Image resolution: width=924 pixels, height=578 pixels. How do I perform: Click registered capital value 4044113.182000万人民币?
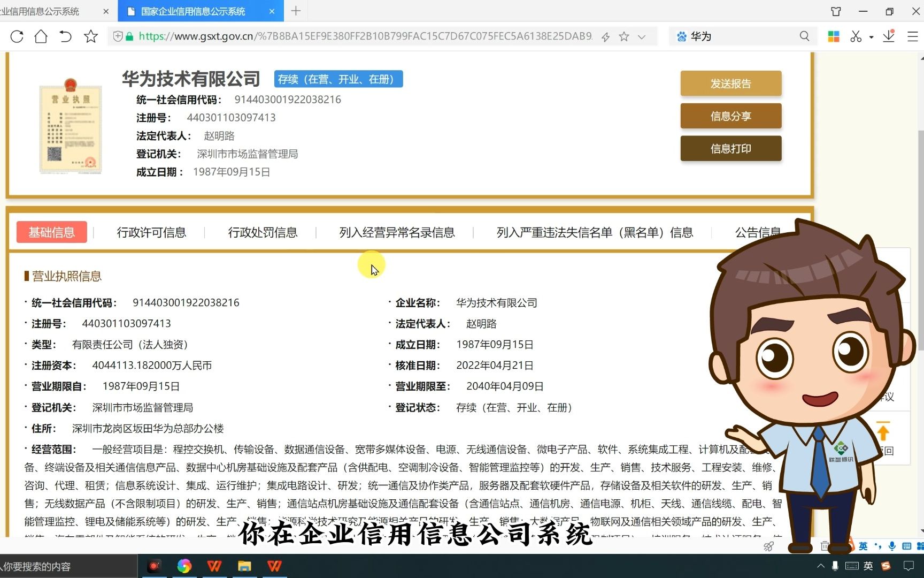pyautogui.click(x=152, y=366)
